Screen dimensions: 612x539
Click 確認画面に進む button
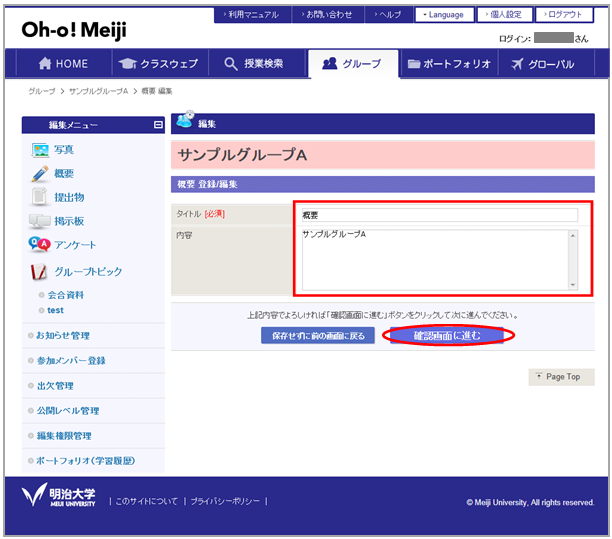(447, 336)
